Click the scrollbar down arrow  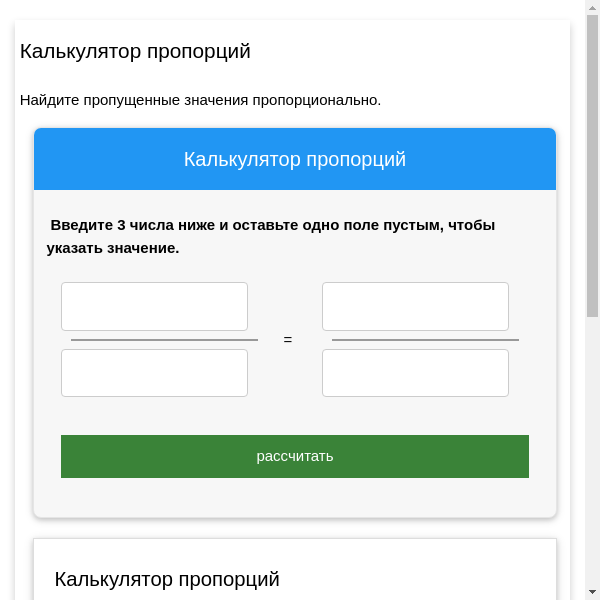coord(592,592)
